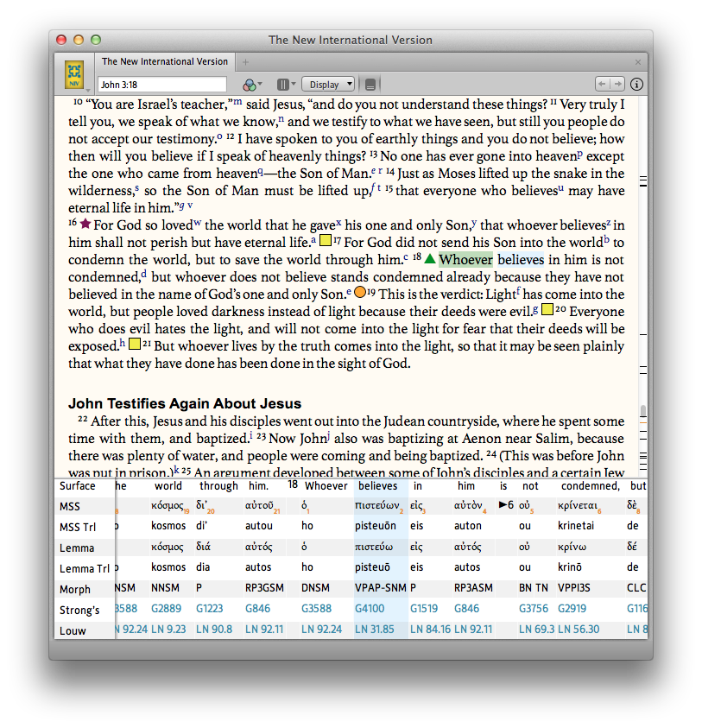Viewport: 702px width, 728px height.
Task: Click Louw-Nida link LN 56.30
Action: pos(579,629)
